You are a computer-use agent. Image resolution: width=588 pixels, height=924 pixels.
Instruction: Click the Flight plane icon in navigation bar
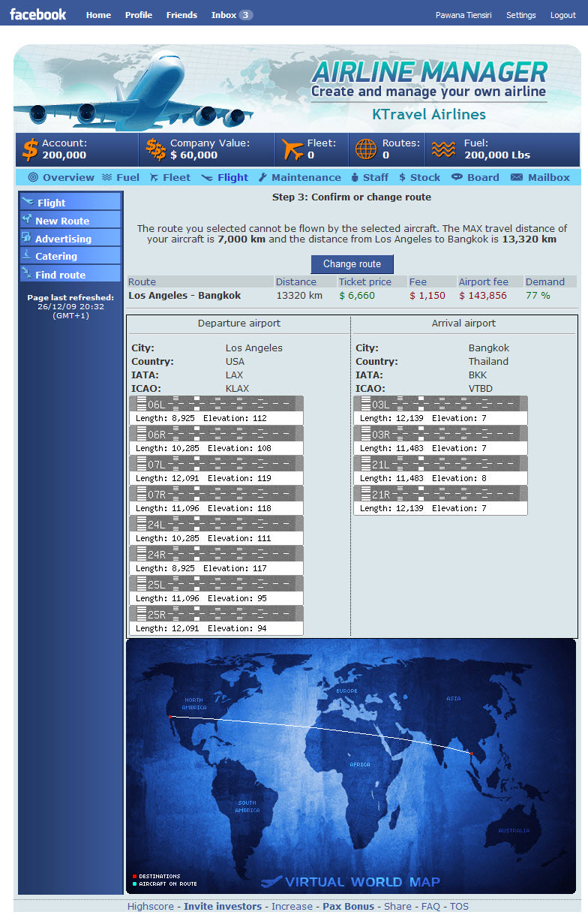tap(207, 177)
